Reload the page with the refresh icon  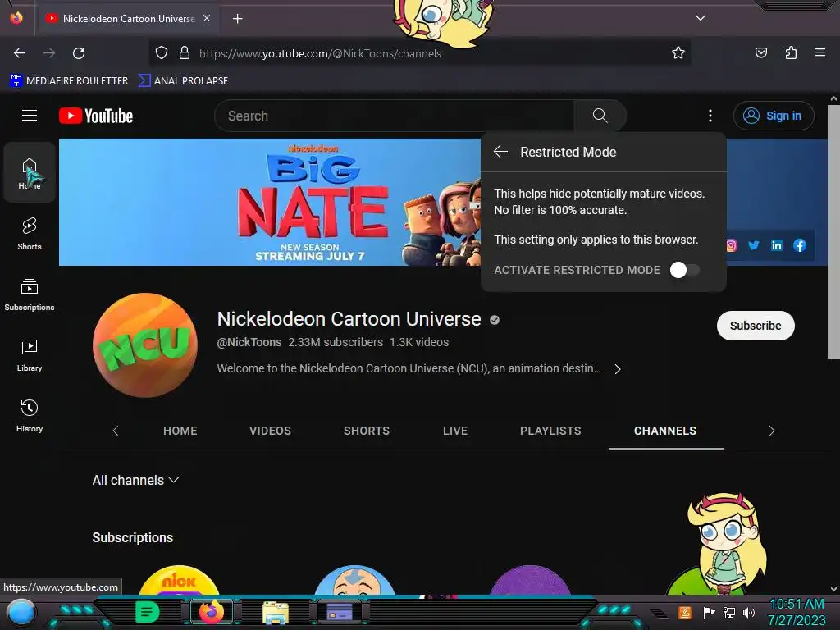point(79,53)
